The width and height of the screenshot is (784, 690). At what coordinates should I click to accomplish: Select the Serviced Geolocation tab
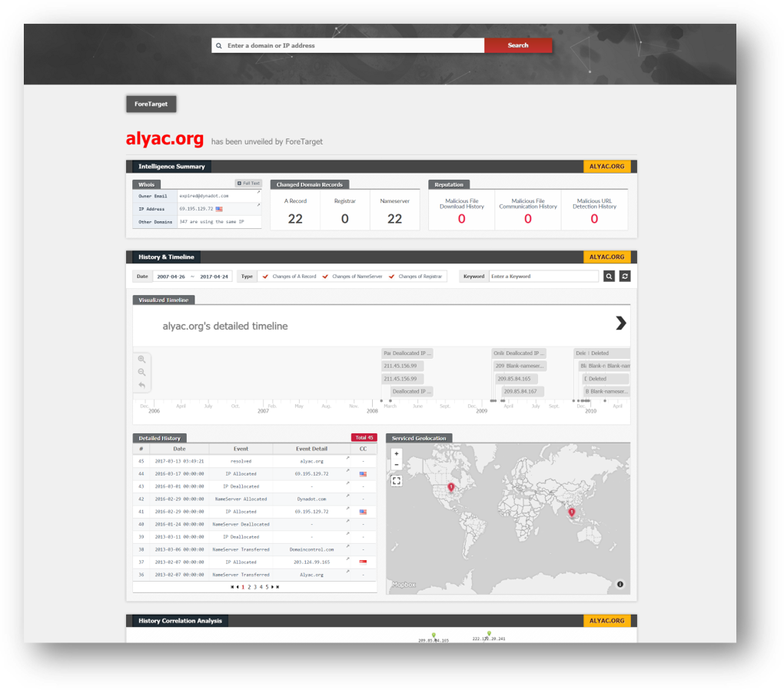point(419,438)
